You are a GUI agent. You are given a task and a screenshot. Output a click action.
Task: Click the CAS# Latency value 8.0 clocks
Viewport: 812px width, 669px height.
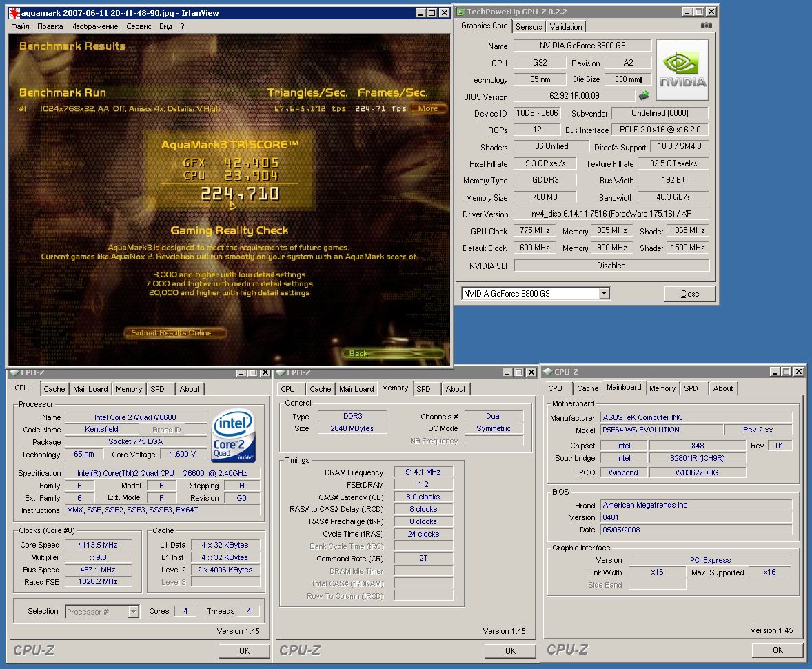423,497
